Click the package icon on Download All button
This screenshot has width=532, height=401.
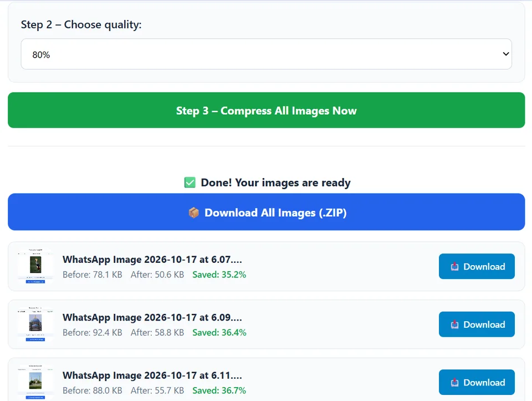[194, 213]
